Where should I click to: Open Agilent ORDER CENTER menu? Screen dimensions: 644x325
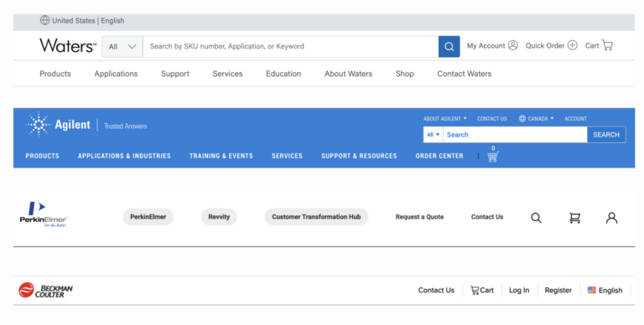(x=439, y=156)
